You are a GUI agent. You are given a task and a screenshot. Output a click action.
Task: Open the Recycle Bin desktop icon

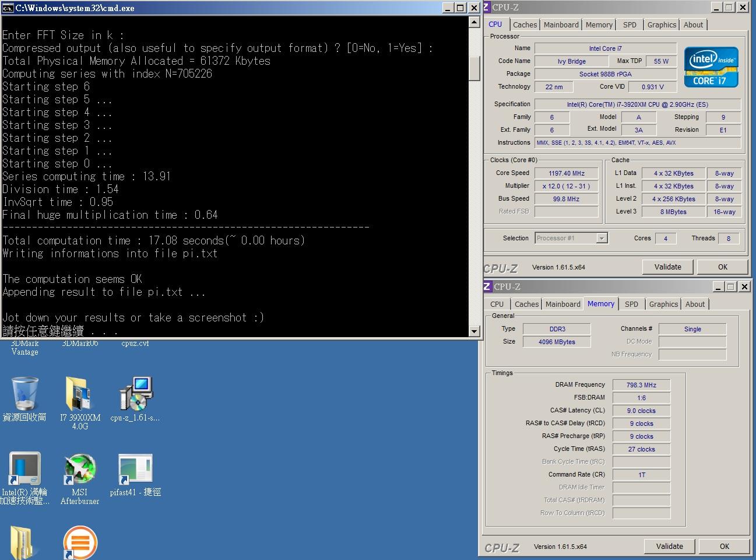click(x=24, y=398)
